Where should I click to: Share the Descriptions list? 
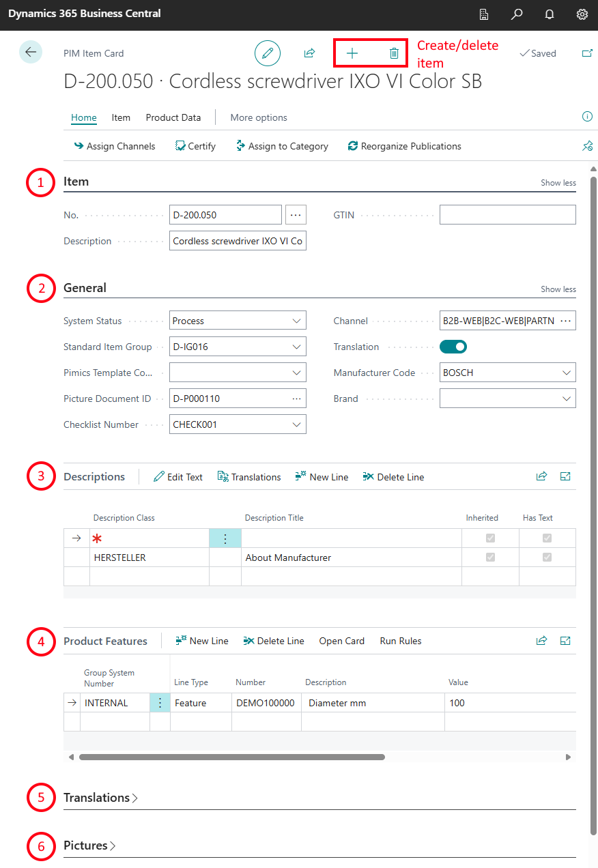pos(541,476)
